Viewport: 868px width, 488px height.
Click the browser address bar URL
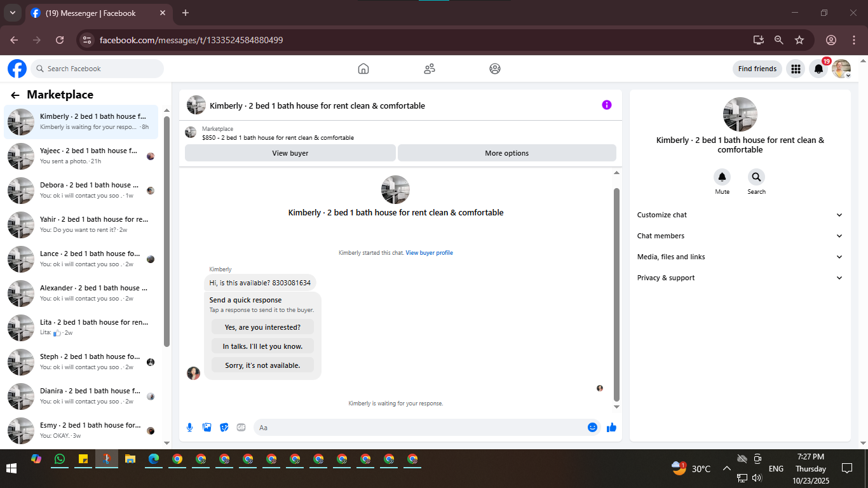click(191, 40)
